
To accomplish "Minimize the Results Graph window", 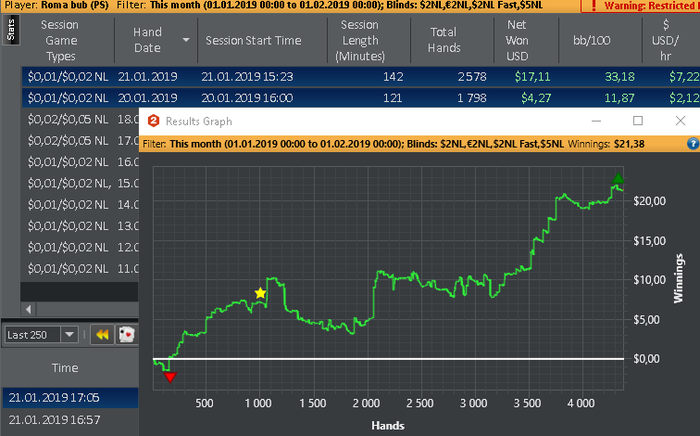I will [596, 121].
